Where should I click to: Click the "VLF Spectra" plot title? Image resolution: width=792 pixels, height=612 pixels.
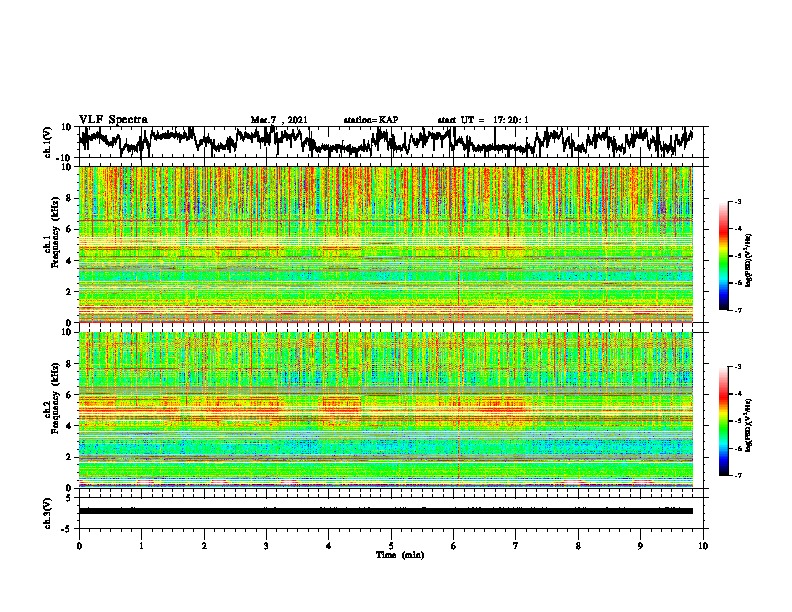114,120
